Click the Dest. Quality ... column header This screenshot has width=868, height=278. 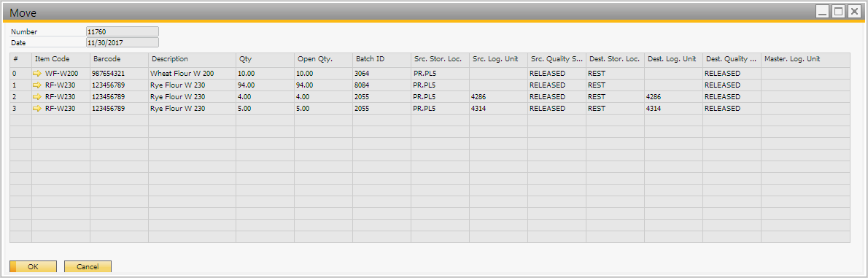pos(732,59)
